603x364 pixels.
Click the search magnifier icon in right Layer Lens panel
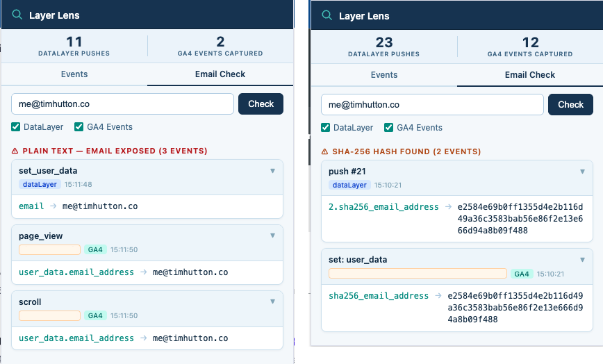click(x=327, y=15)
